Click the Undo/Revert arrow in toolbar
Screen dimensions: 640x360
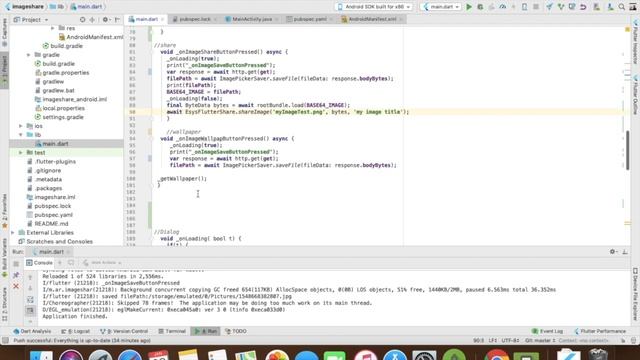click(583, 7)
